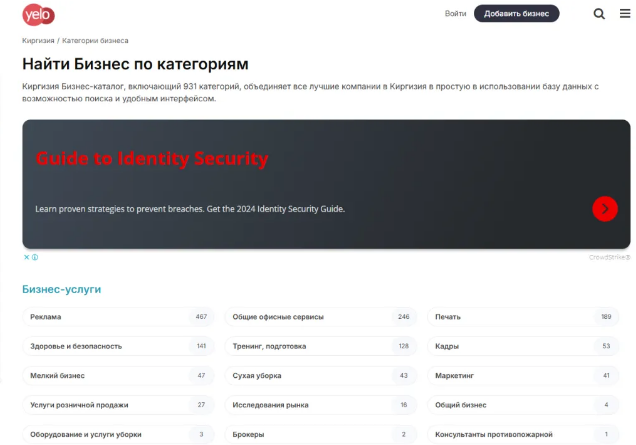Open the hamburger menu icon

click(625, 14)
